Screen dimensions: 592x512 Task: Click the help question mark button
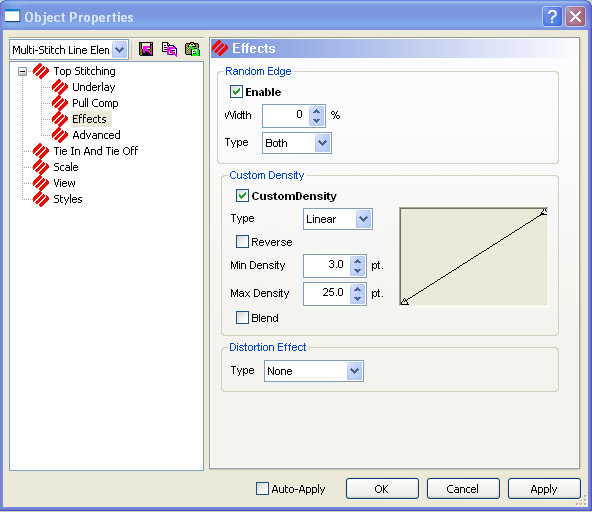pyautogui.click(x=552, y=17)
